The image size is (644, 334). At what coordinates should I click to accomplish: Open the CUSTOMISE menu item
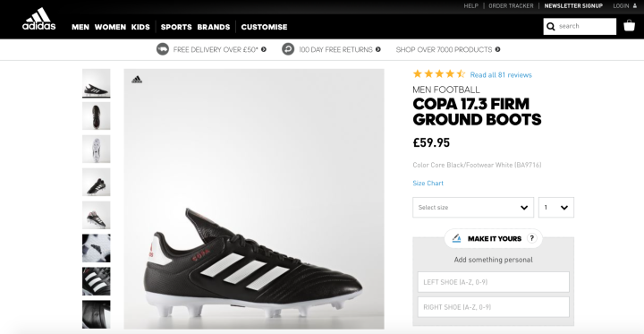(x=264, y=27)
